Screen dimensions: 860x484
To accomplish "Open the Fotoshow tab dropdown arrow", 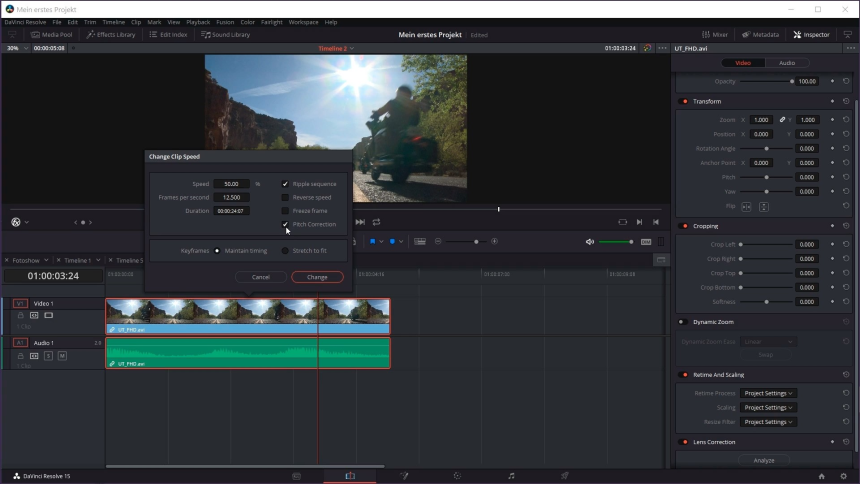I will (x=46, y=260).
